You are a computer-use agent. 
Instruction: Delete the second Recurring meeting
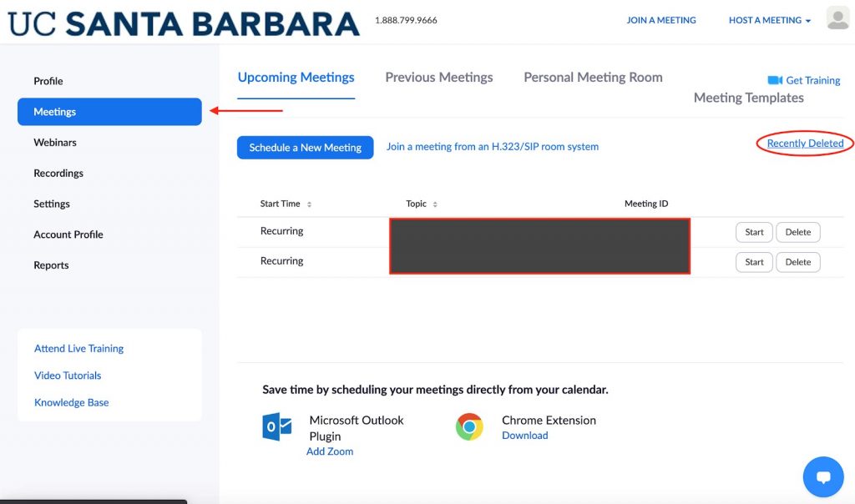click(797, 262)
